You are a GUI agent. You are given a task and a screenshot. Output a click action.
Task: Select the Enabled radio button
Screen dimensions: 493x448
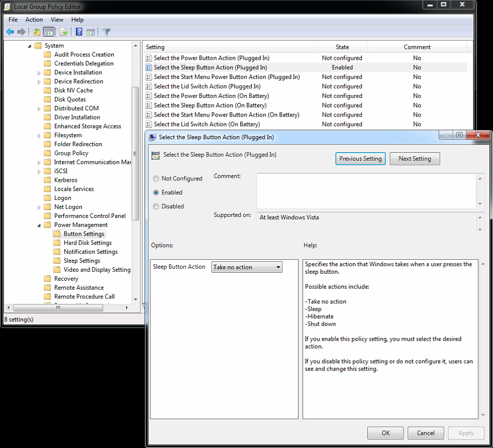click(x=156, y=192)
